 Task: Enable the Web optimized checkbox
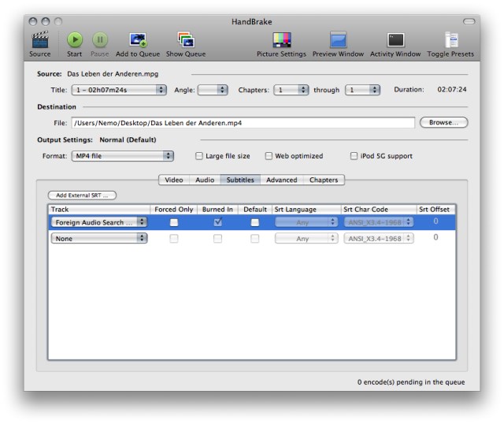point(269,156)
